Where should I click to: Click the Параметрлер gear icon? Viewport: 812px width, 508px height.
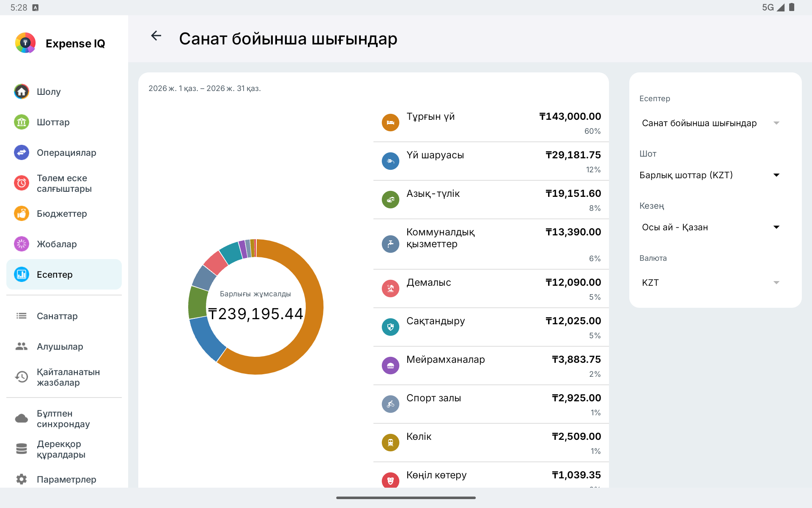22,479
